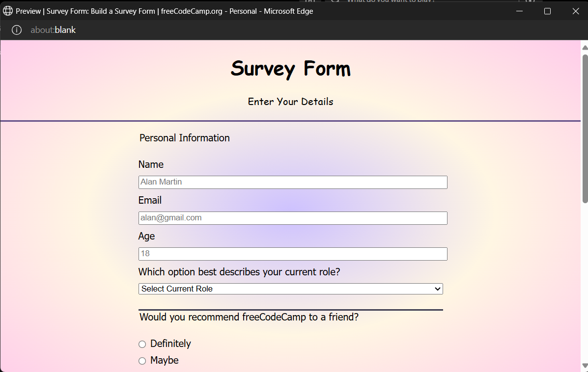Viewport: 588px width, 372px height.
Task: Click the site information icon in address bar
Action: pyautogui.click(x=17, y=30)
